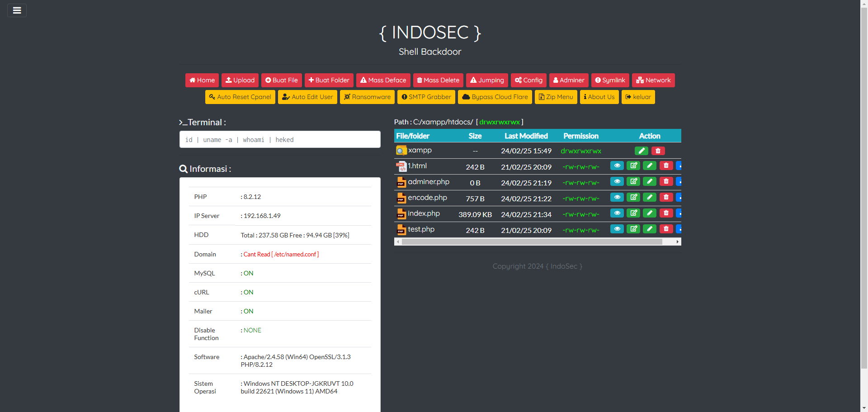This screenshot has width=868, height=412.
Task: Click the green drwxrwxrwx permission link
Action: (x=500, y=122)
